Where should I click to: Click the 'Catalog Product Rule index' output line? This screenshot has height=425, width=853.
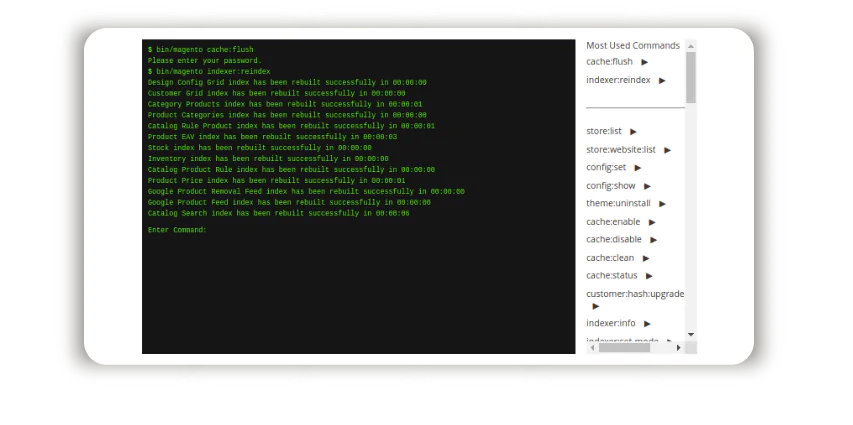click(x=291, y=170)
